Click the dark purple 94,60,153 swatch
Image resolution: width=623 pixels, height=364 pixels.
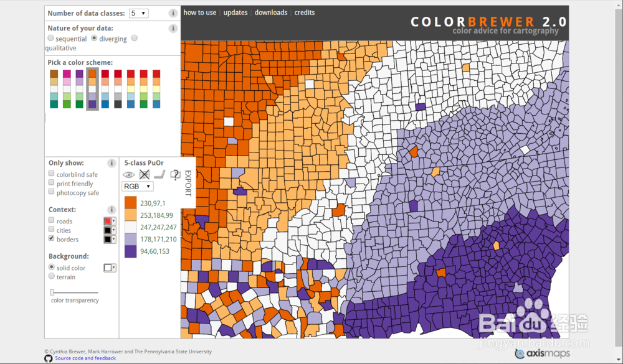131,251
